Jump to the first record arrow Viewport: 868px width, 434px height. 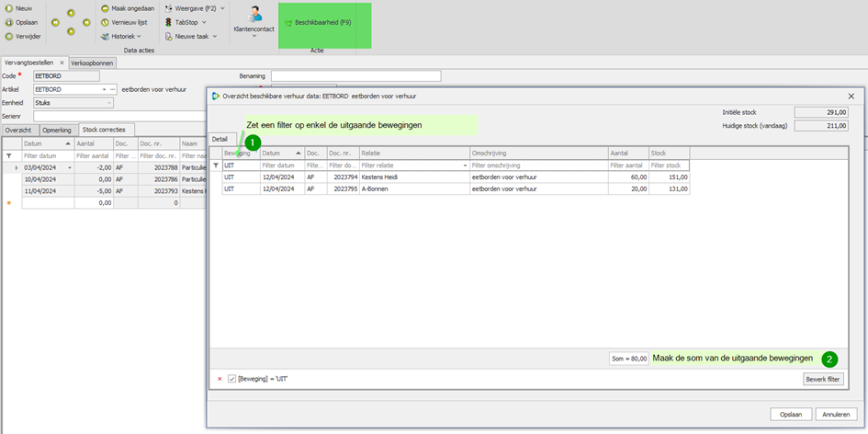55,23
